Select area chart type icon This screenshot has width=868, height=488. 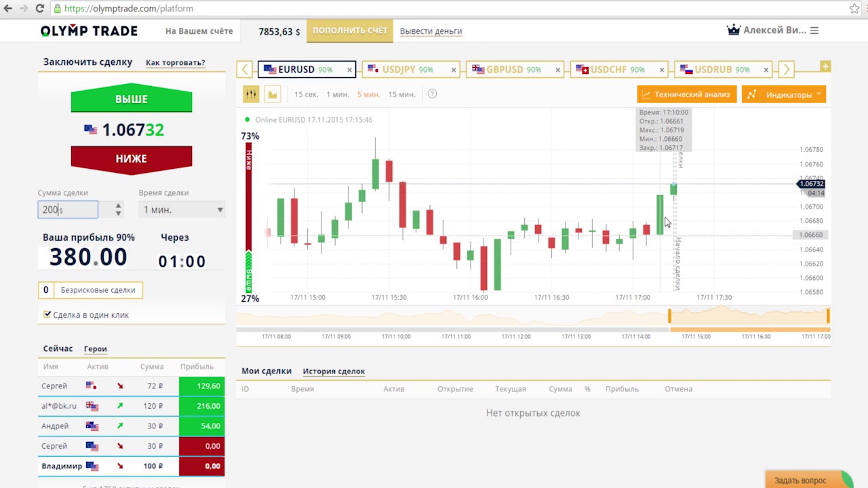tap(273, 94)
